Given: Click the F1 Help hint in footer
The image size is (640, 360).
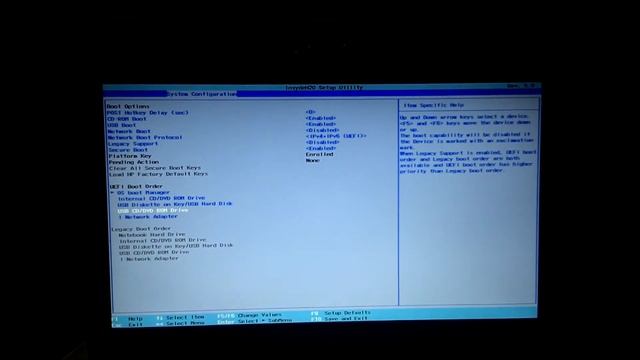Looking at the screenshot, I should coord(128,319).
